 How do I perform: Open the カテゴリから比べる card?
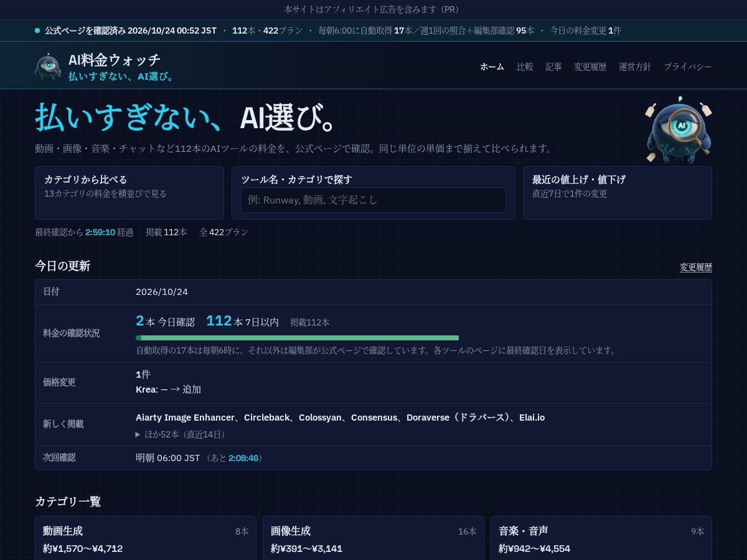pos(129,193)
